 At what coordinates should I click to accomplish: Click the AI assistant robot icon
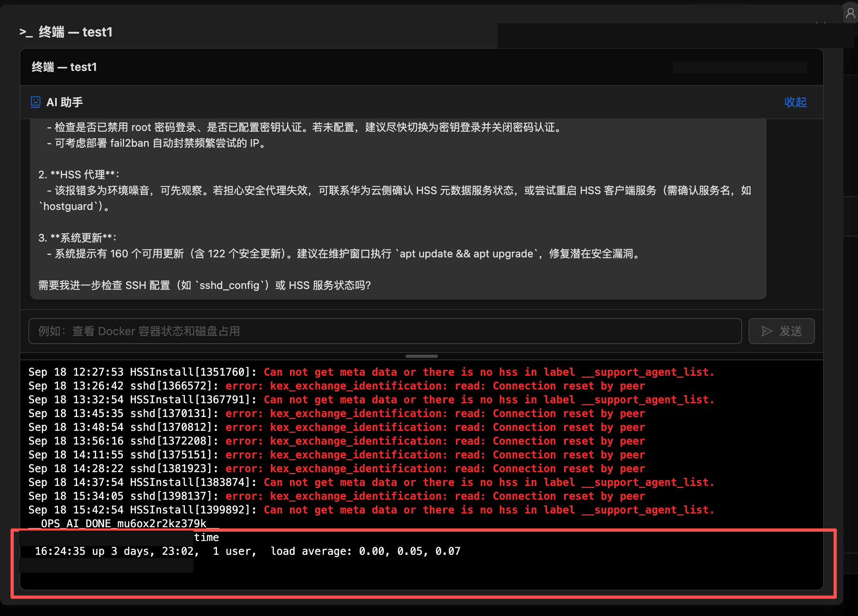pos(36,102)
